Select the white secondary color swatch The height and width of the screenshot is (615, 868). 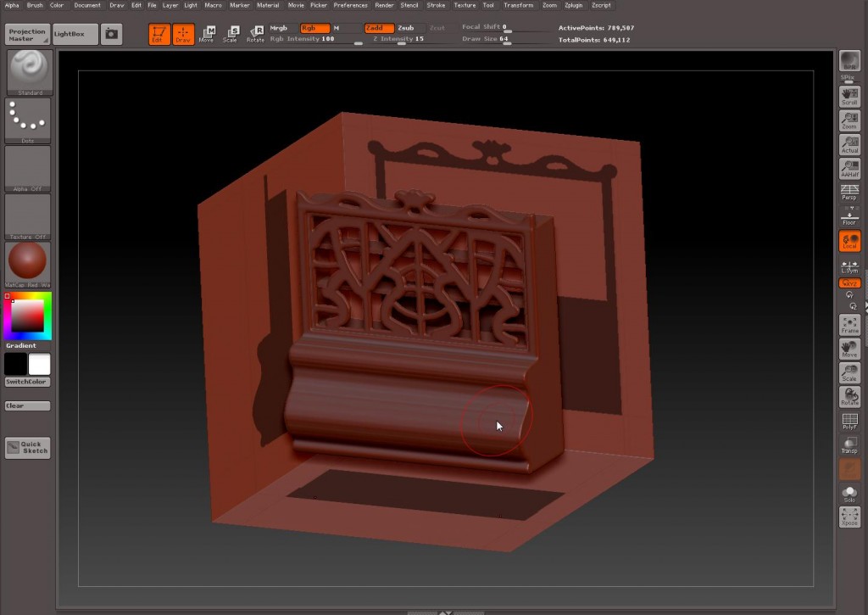tap(40, 365)
